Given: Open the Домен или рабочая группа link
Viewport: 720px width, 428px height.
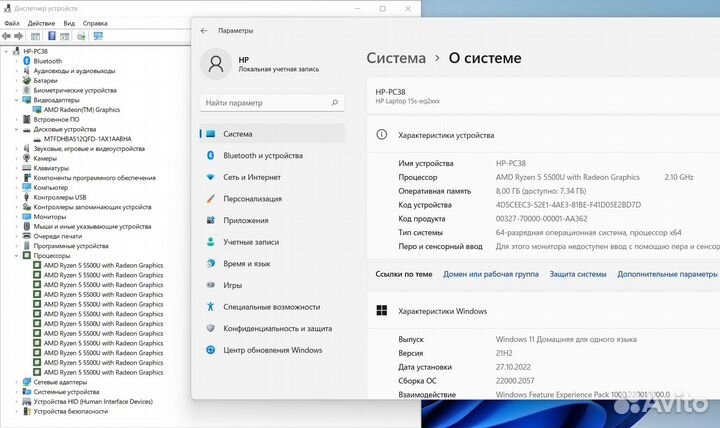Looking at the screenshot, I should [490, 274].
